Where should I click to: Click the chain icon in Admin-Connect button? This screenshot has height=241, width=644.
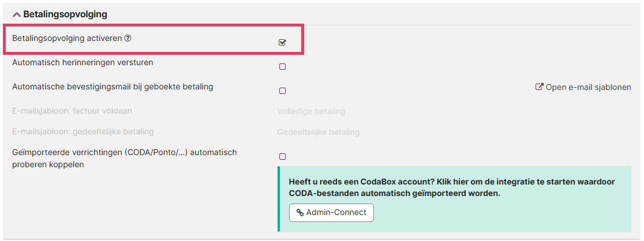(300, 213)
